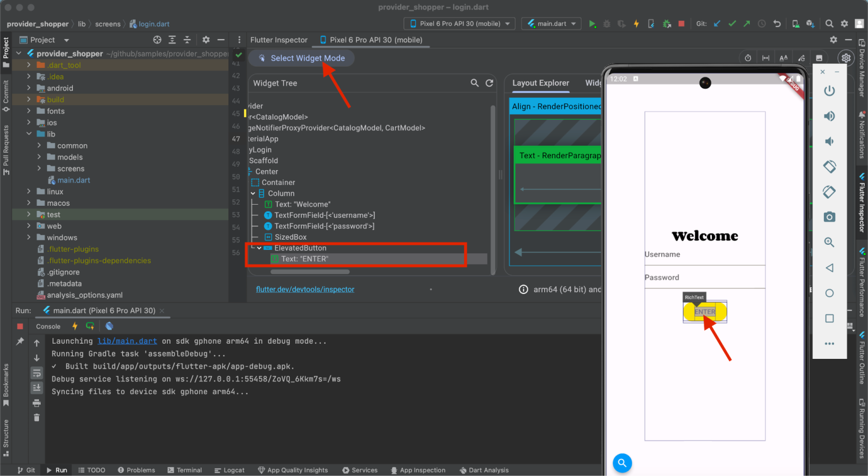Image resolution: width=868 pixels, height=476 pixels.
Task: Rotate the emulator display left
Action: pos(829,192)
